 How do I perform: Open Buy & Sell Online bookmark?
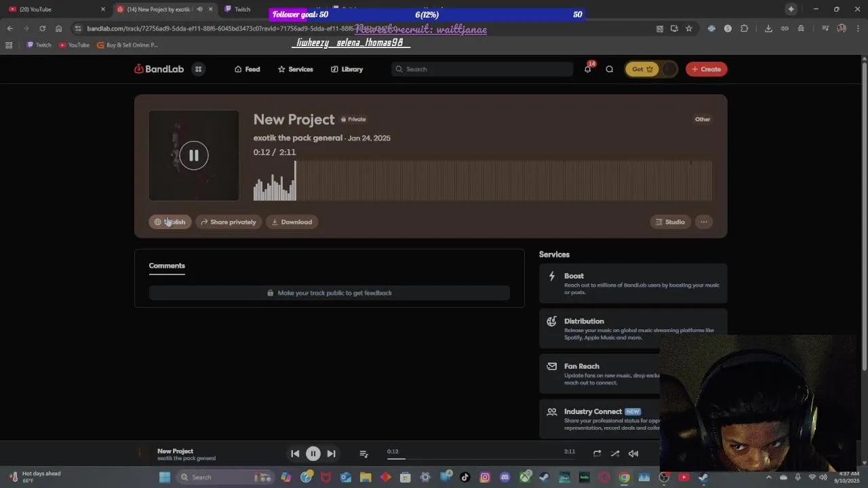pos(127,45)
